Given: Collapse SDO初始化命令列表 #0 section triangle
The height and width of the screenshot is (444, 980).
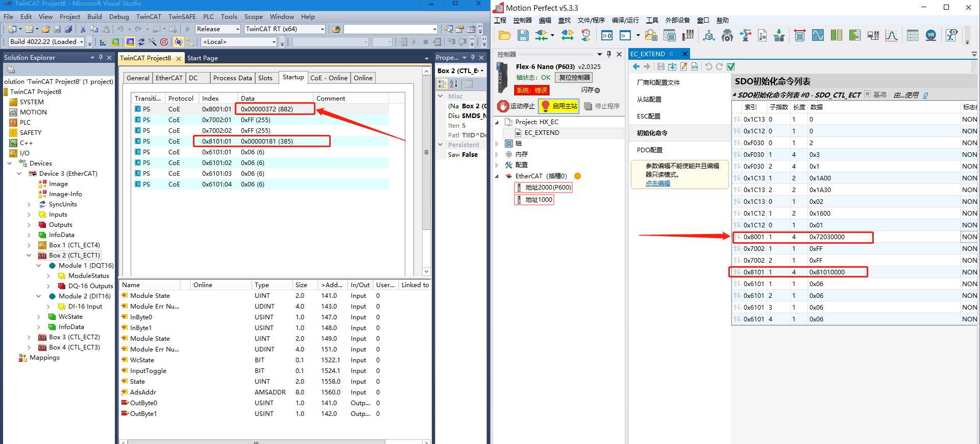Looking at the screenshot, I should pos(734,95).
